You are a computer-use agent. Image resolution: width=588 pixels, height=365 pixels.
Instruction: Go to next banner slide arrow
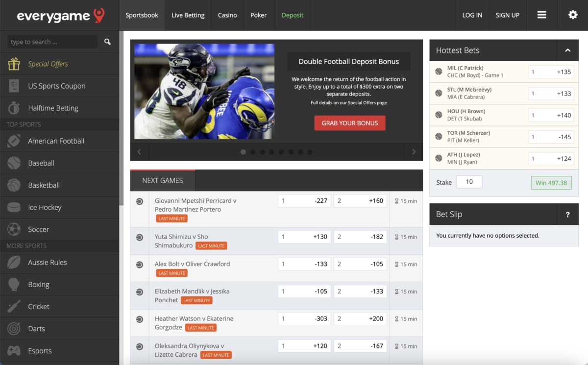pos(414,152)
